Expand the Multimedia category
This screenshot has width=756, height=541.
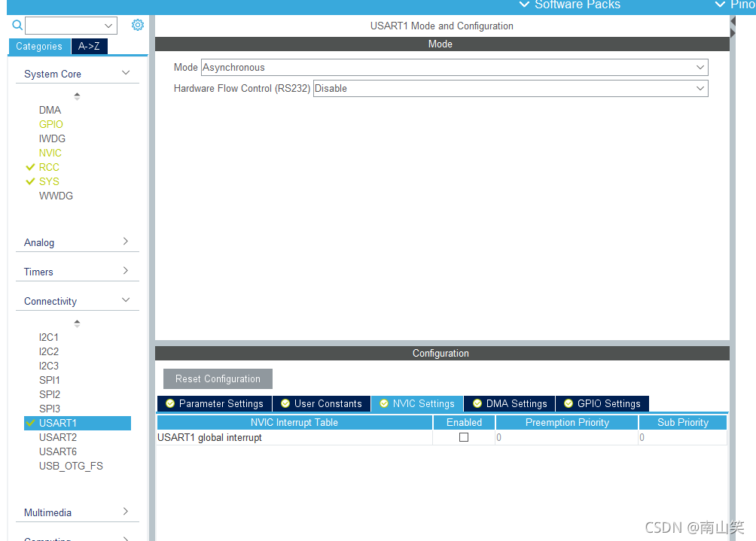78,512
